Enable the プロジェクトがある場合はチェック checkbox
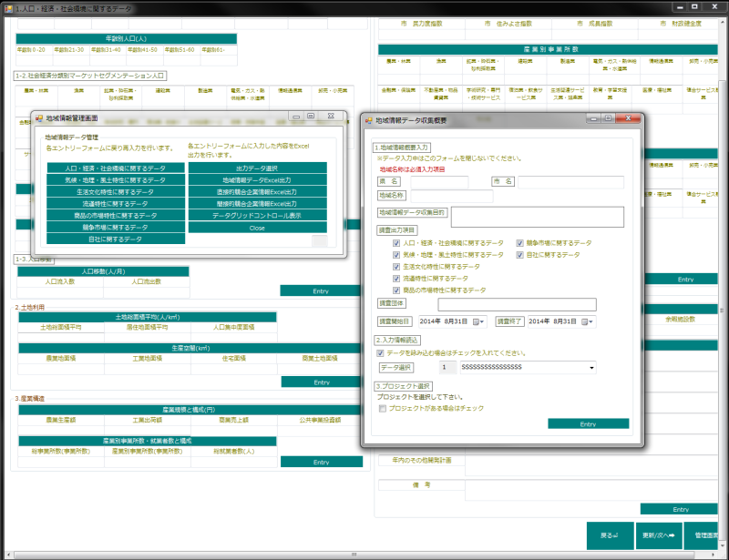 point(383,409)
